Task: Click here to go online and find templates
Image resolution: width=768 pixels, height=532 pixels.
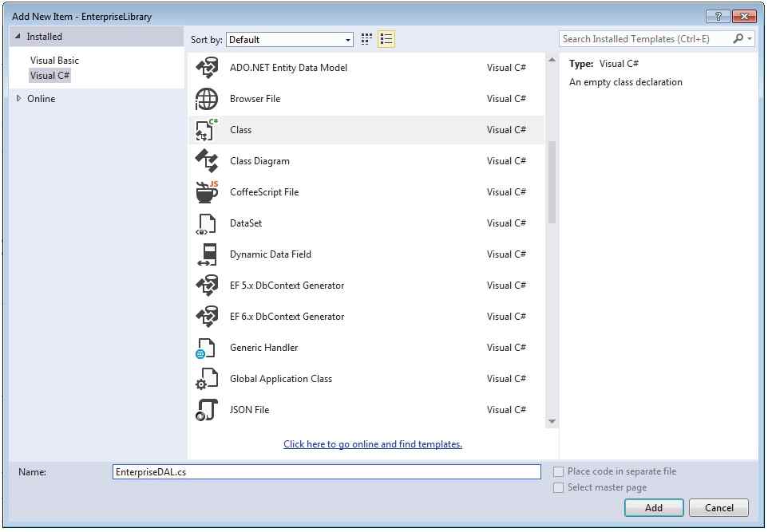Action: 372,443
